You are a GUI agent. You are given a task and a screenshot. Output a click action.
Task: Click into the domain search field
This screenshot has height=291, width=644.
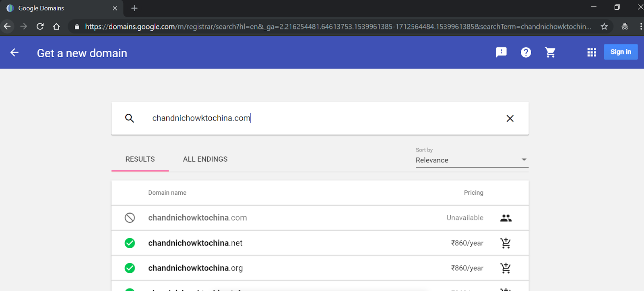point(320,118)
